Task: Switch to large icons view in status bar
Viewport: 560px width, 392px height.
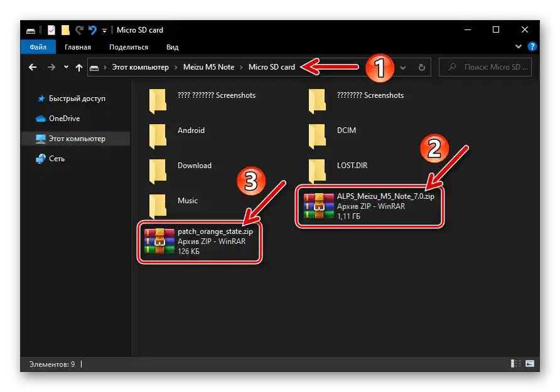Action: pyautogui.click(x=530, y=364)
